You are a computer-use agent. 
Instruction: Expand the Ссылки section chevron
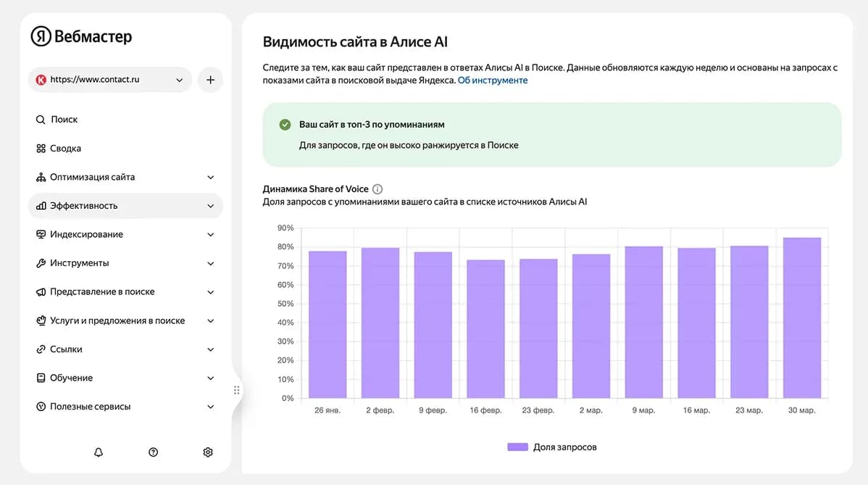[210, 349]
